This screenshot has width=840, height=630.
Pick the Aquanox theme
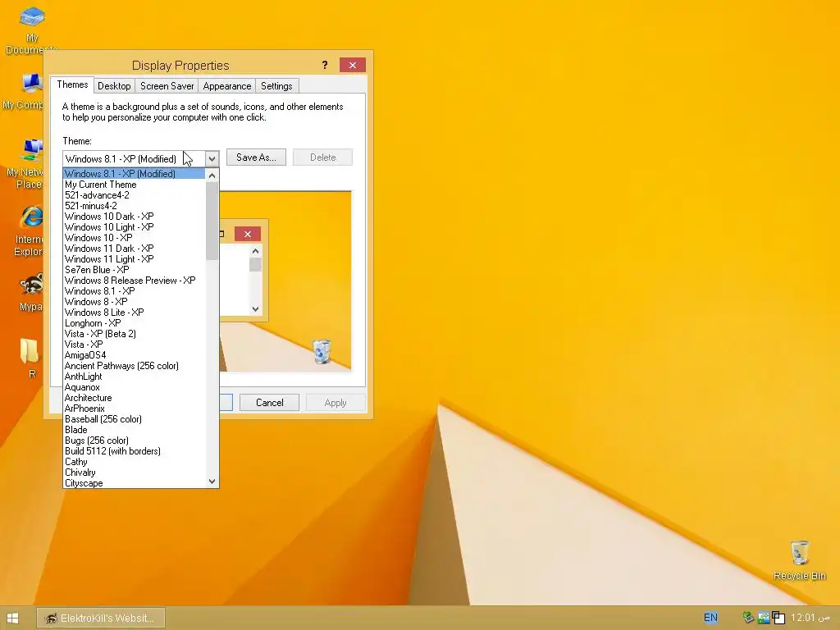[x=134, y=387]
